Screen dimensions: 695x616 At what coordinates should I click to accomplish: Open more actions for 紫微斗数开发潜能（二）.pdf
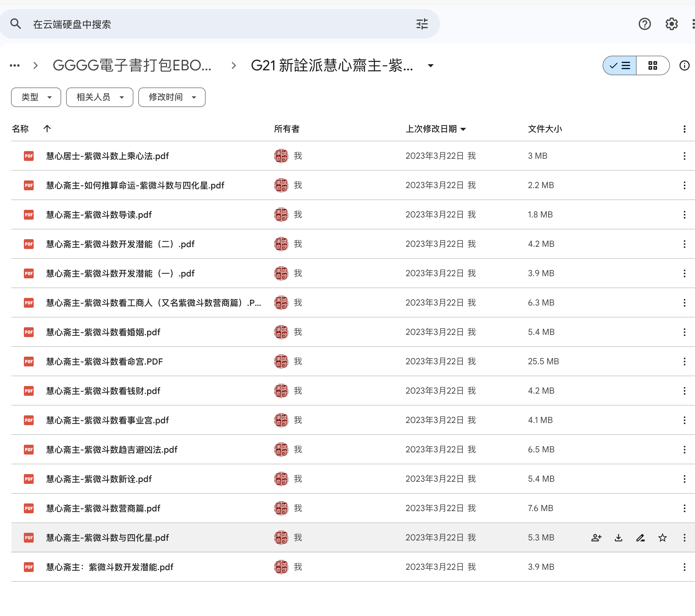(x=684, y=244)
